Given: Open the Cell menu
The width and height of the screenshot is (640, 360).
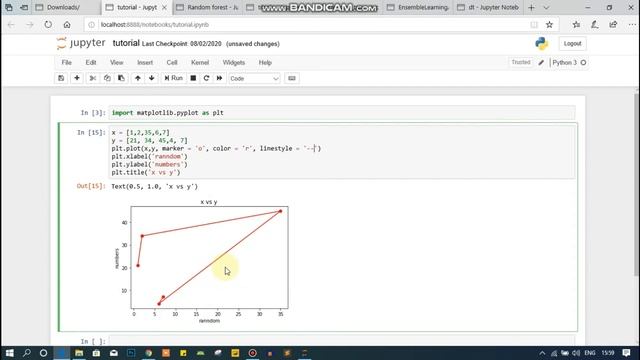Looking at the screenshot, I should coord(172,62).
